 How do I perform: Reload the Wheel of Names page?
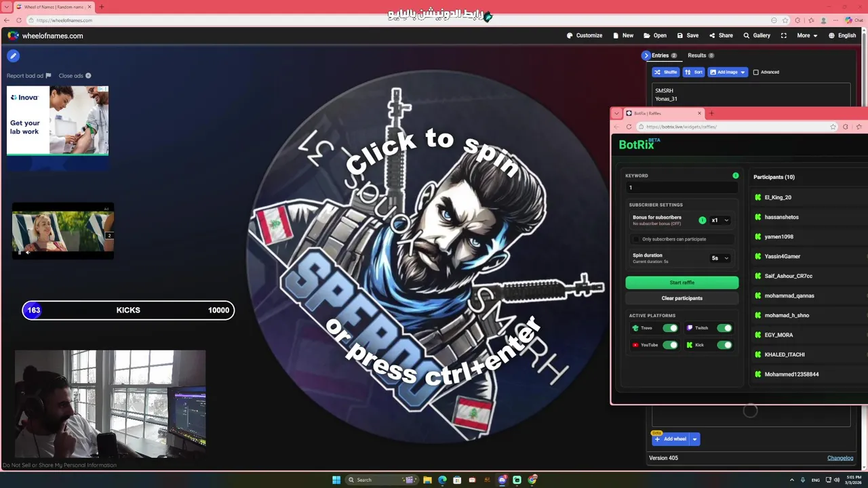coord(19,20)
